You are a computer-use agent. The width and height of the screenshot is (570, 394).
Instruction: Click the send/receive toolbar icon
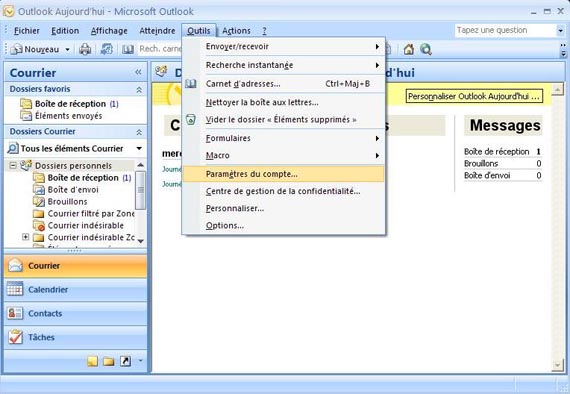coord(106,49)
